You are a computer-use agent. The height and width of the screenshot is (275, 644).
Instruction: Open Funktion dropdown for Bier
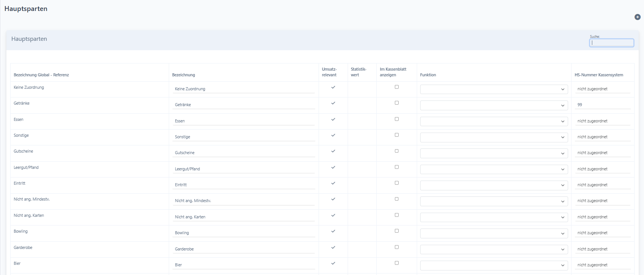[494, 265]
